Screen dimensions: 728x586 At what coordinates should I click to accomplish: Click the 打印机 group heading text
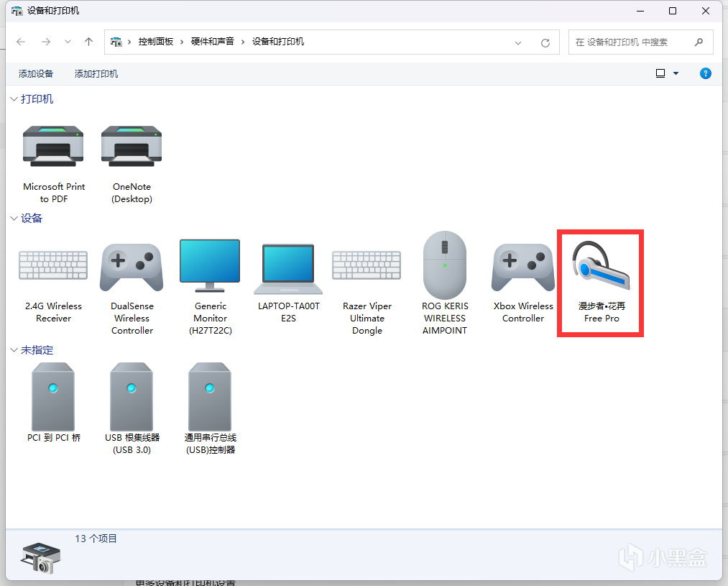coord(37,99)
